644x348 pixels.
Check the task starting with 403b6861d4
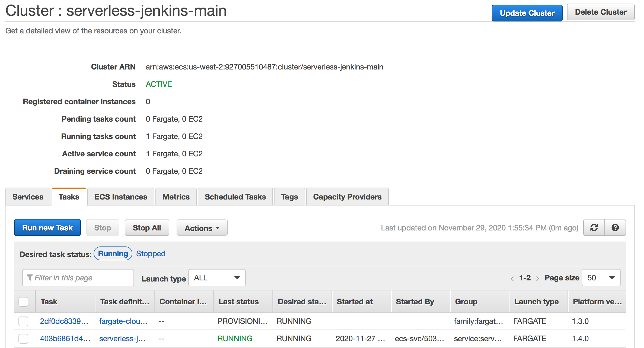point(23,338)
